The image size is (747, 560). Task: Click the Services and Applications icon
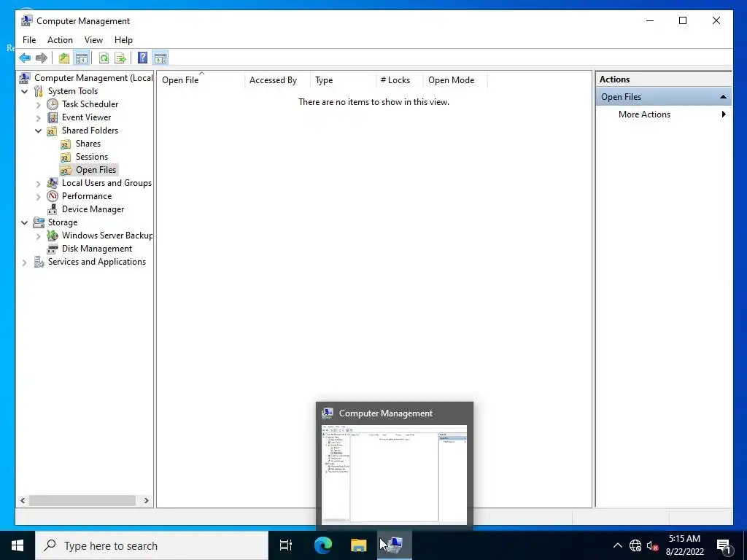pyautogui.click(x=39, y=262)
